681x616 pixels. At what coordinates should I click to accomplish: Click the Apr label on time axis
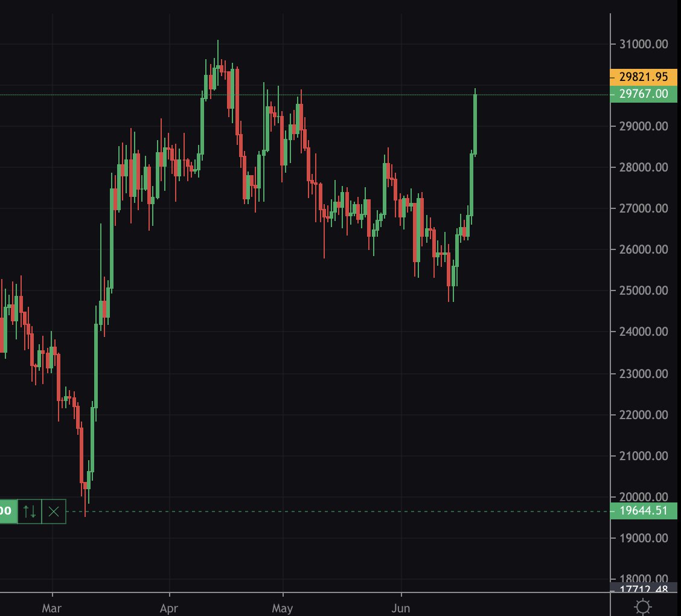coord(169,608)
